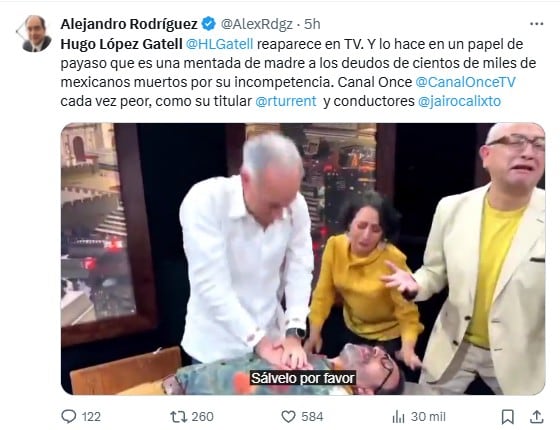Screen dimensions: 560x430
Task: Open Alejandro Rodríguez profile avatar
Action: point(36,34)
